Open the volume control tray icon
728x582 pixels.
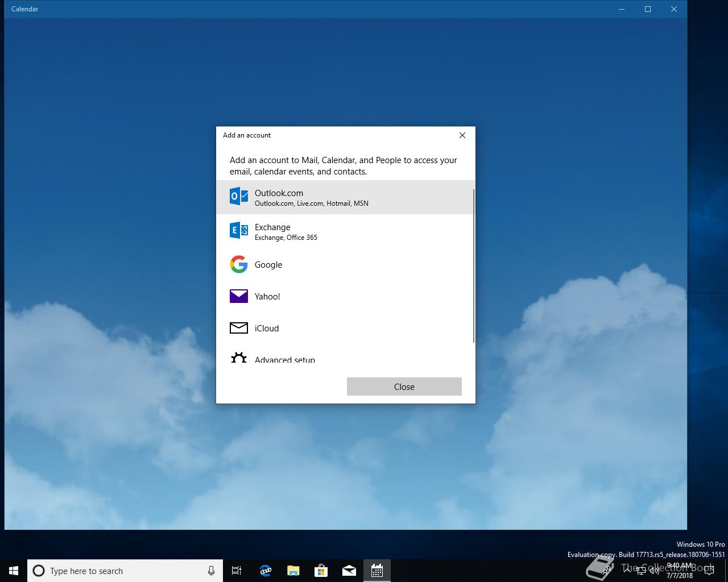pyautogui.click(x=654, y=571)
